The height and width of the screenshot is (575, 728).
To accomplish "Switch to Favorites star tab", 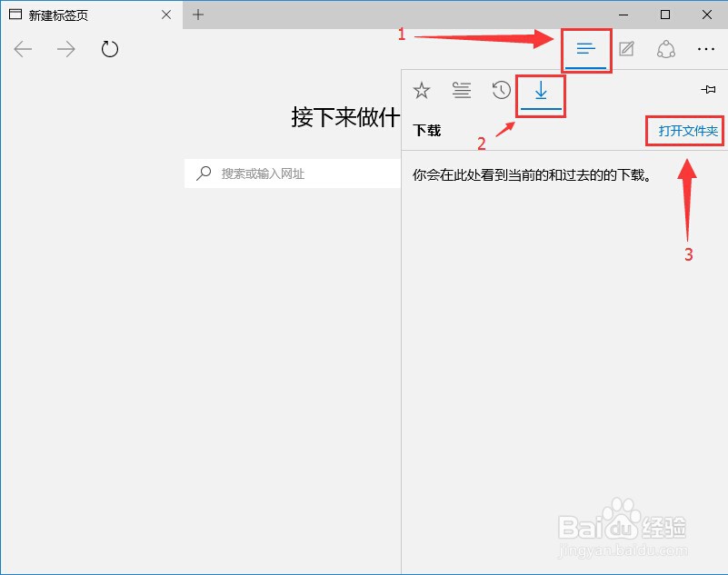I will pyautogui.click(x=422, y=91).
